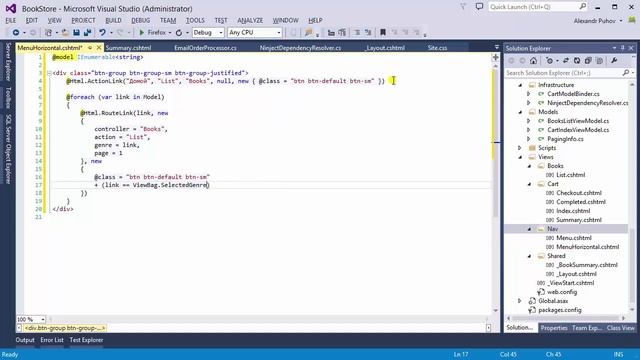
Task: Start debugging with the green Firefox play button
Action: tap(142, 33)
